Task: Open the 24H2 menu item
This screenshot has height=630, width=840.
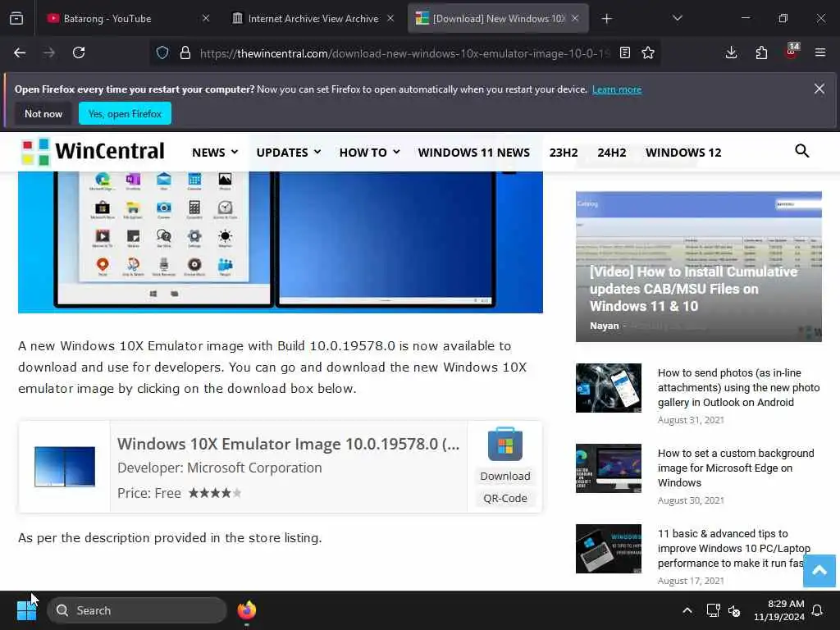Action: 612,152
